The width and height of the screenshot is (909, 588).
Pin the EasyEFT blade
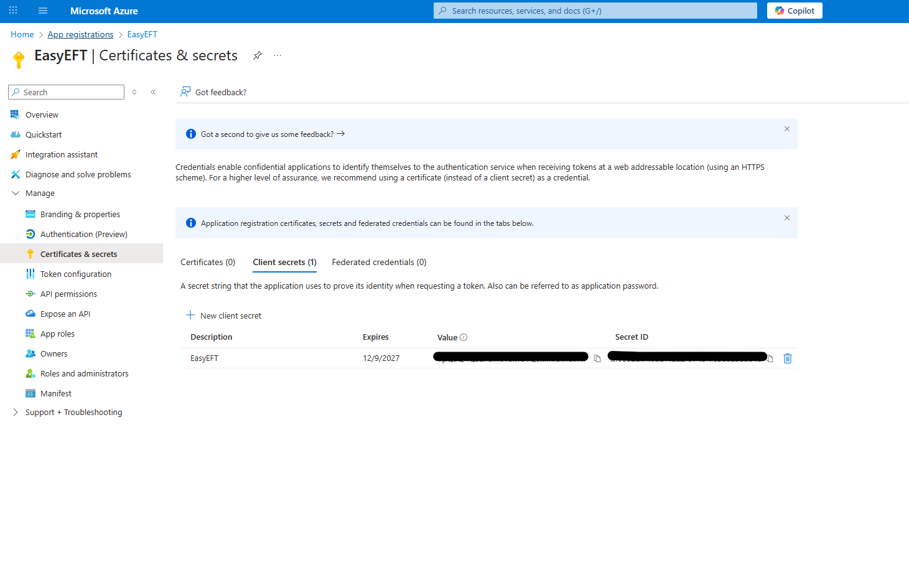[x=258, y=55]
